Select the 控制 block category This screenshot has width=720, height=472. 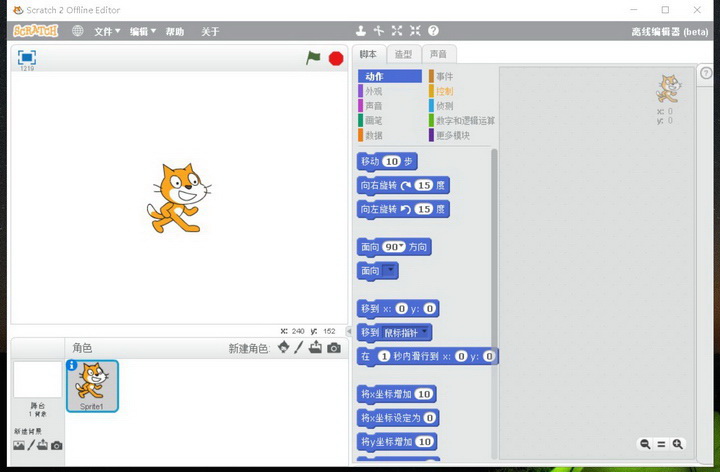443,91
